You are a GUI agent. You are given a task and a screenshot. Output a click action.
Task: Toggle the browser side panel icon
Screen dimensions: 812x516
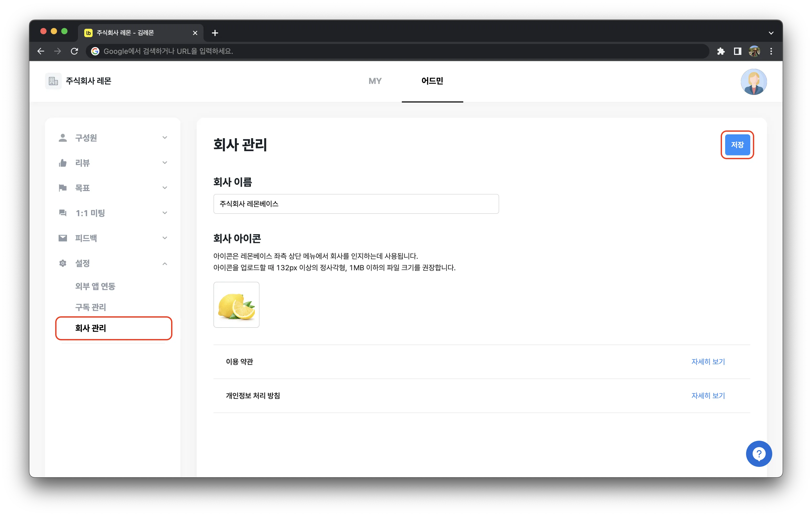(x=737, y=51)
